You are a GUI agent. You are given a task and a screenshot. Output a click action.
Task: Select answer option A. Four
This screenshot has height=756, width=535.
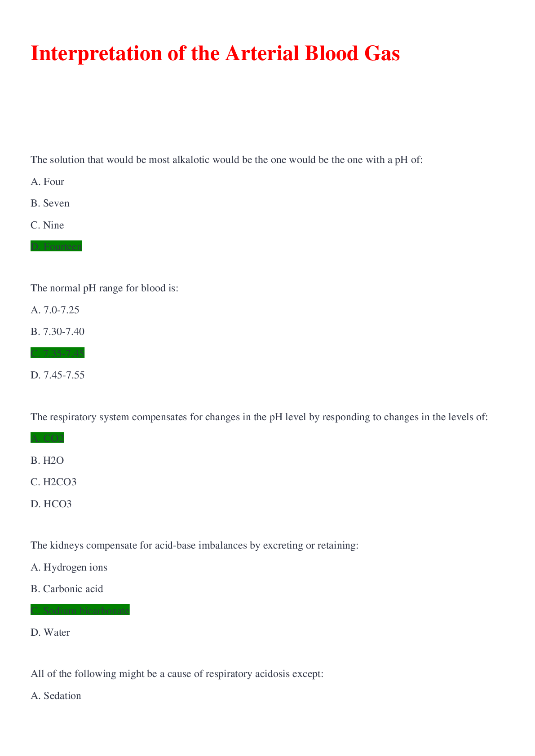pos(47,182)
